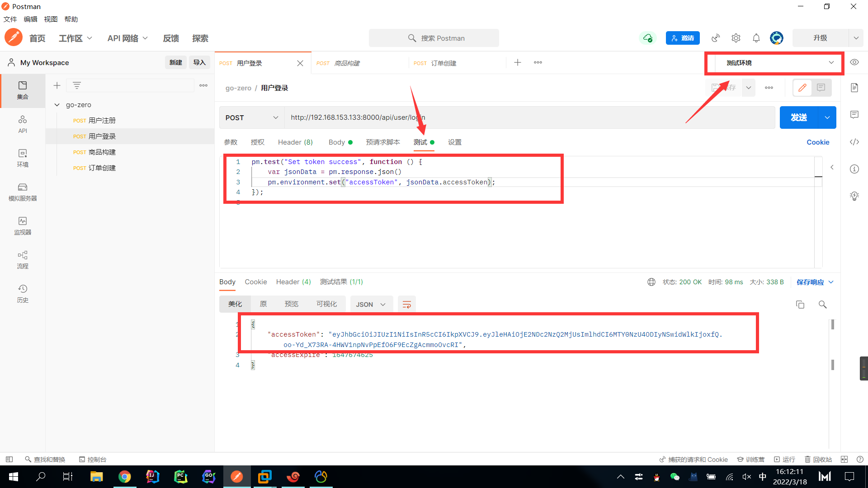Image resolution: width=868 pixels, height=488 pixels.
Task: Click the 历史 (History) panel icon
Action: pos(22,291)
